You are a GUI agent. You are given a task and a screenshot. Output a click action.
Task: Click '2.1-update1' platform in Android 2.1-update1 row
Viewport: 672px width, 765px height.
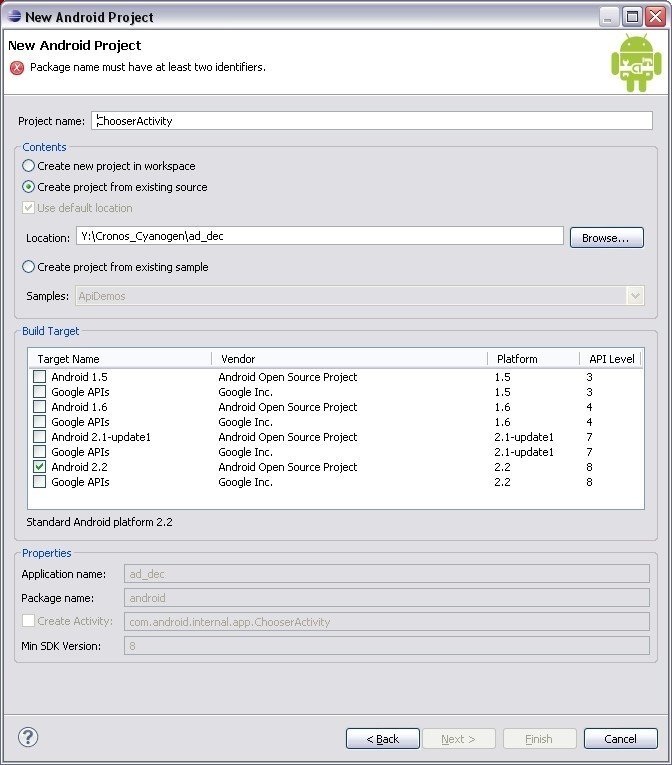coord(524,437)
